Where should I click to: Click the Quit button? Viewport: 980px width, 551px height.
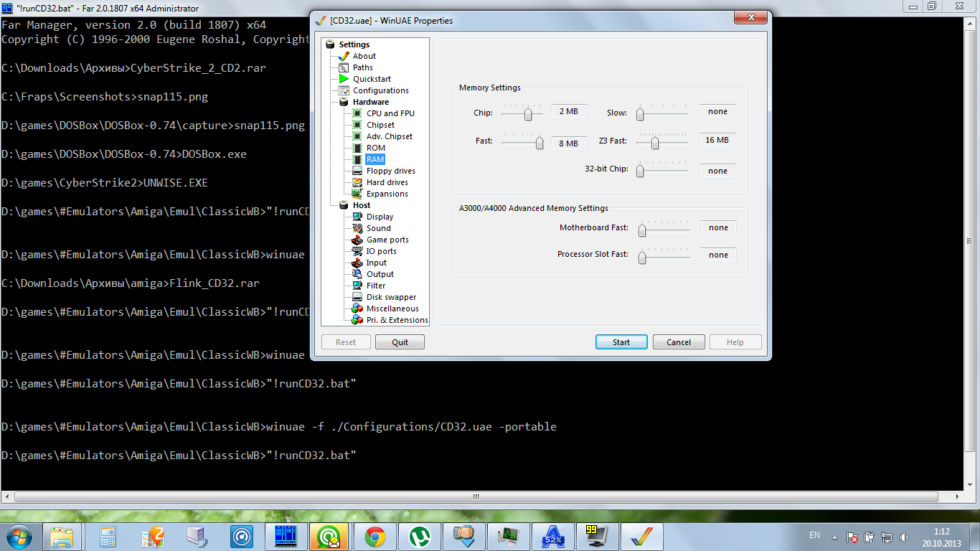400,342
